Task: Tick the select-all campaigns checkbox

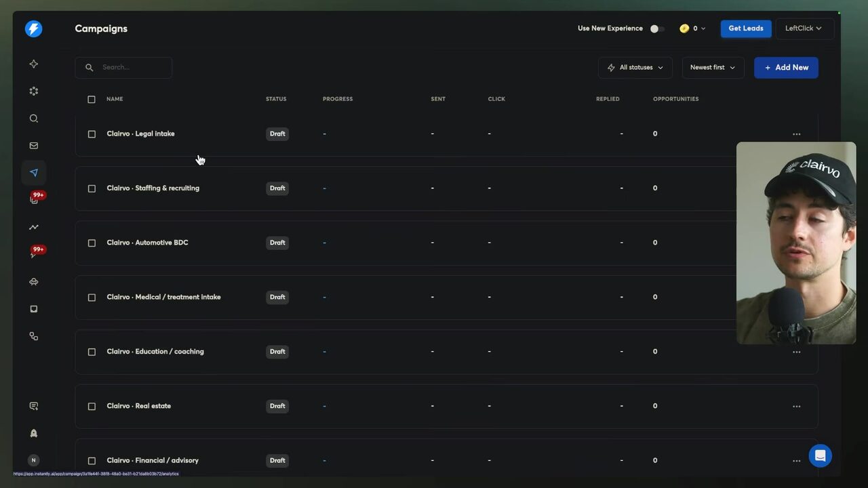Action: click(x=92, y=100)
